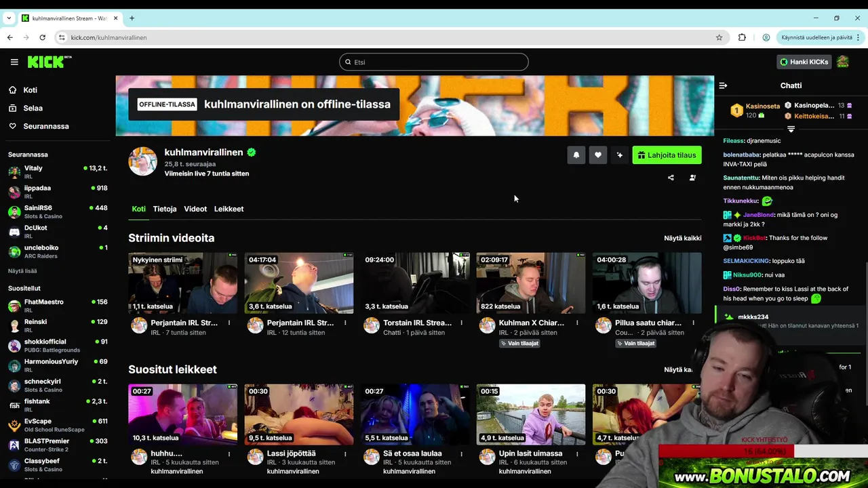Open Vitaly channel in sidebar
Screen dimensions: 868x488
click(58, 172)
